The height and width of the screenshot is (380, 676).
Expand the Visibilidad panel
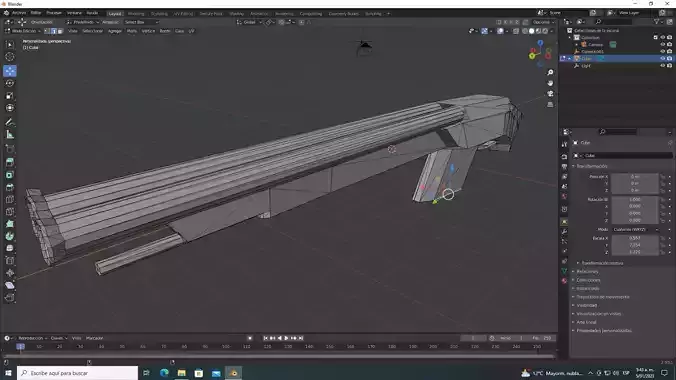(586, 305)
